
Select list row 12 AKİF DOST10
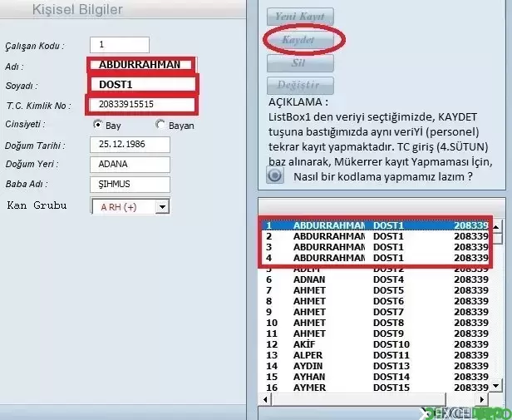[376, 344]
